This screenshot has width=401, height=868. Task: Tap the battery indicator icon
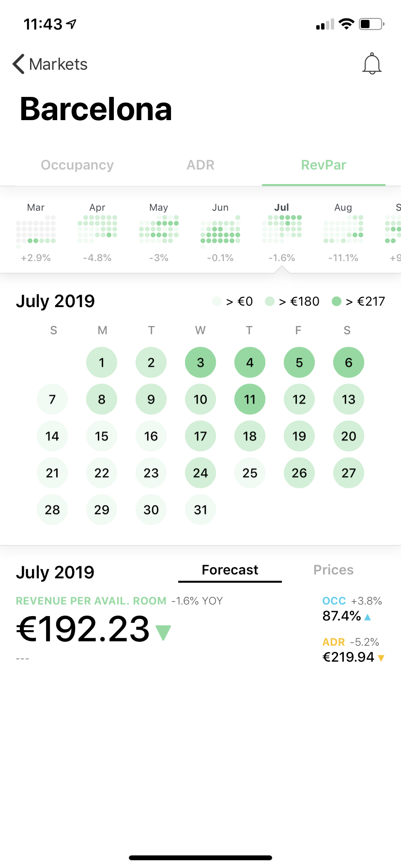[371, 24]
